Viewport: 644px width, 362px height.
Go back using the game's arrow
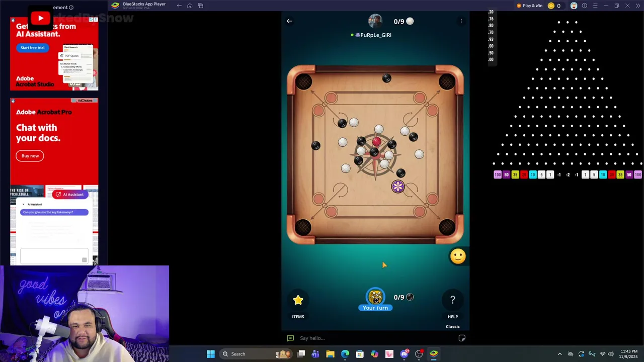point(289,21)
